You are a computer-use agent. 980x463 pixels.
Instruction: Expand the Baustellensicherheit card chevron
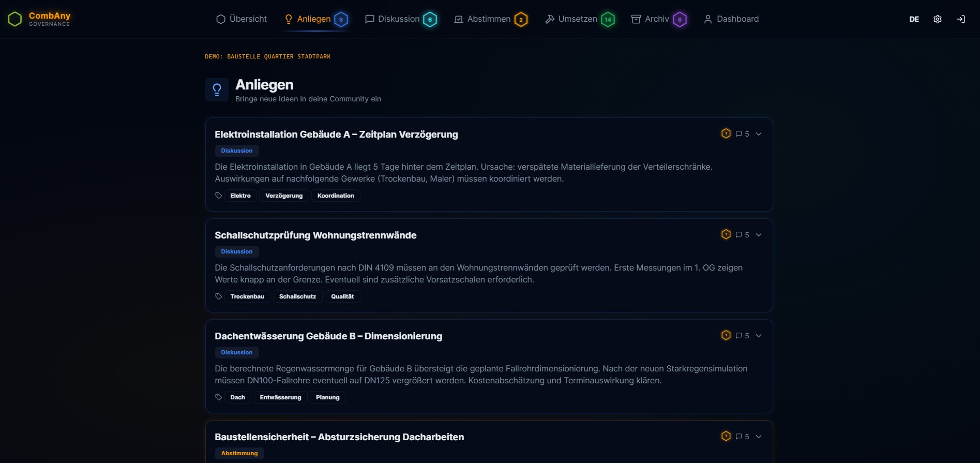point(759,437)
